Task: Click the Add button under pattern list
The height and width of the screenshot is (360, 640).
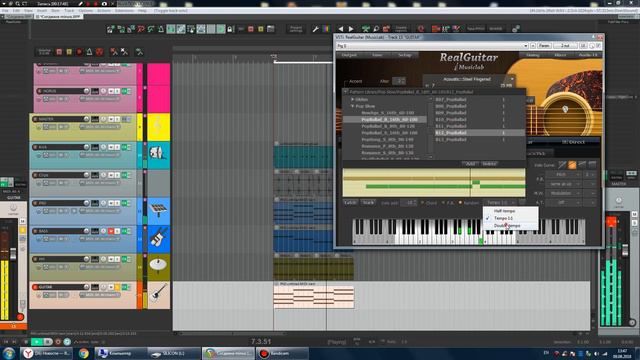Action: [470, 164]
